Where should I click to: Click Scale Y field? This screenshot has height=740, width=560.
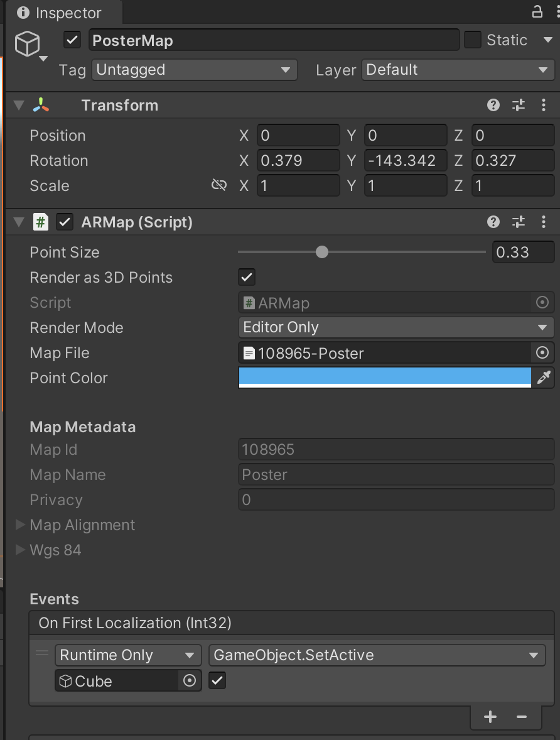(406, 185)
